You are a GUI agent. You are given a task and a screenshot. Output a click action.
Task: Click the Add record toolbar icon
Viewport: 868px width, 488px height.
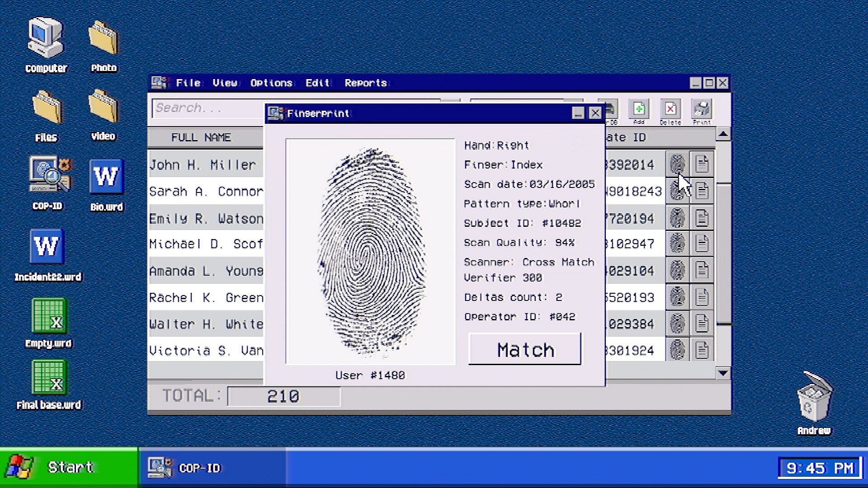639,111
